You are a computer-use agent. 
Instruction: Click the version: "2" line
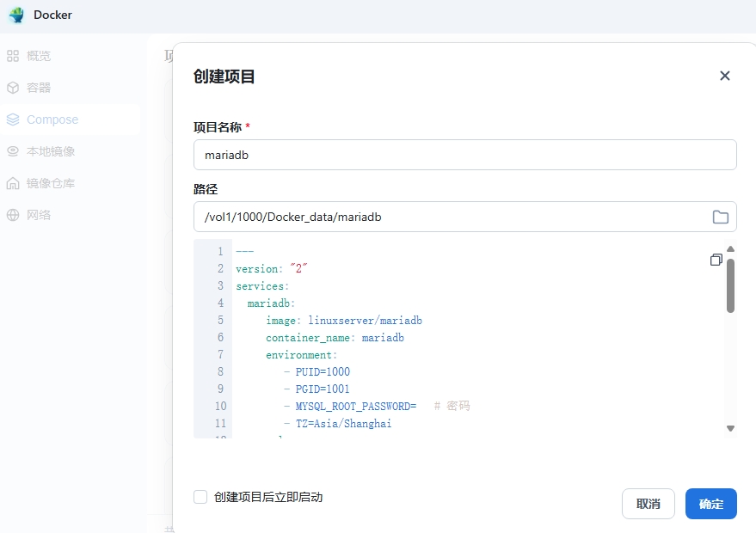pyautogui.click(x=272, y=268)
